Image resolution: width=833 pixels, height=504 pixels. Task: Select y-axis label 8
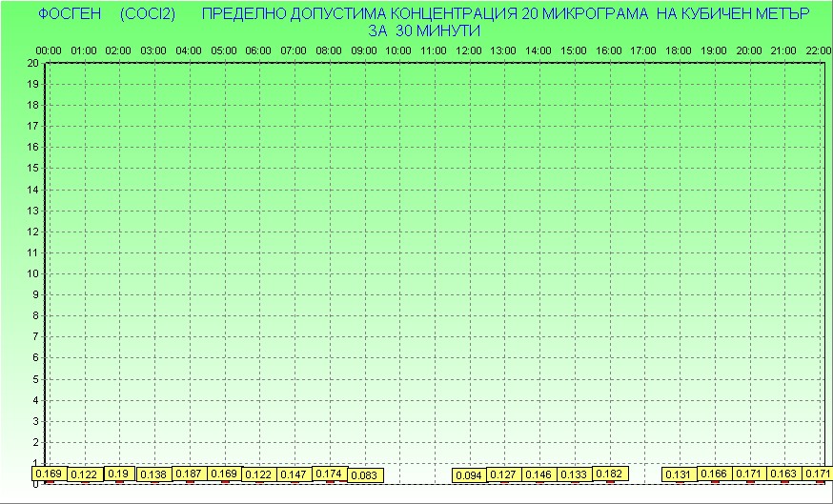[35, 316]
